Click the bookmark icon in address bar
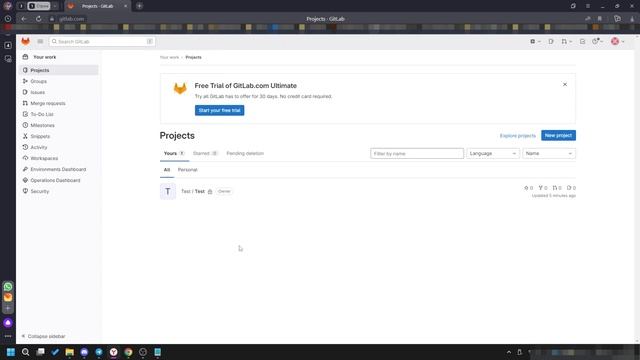 [x=600, y=19]
